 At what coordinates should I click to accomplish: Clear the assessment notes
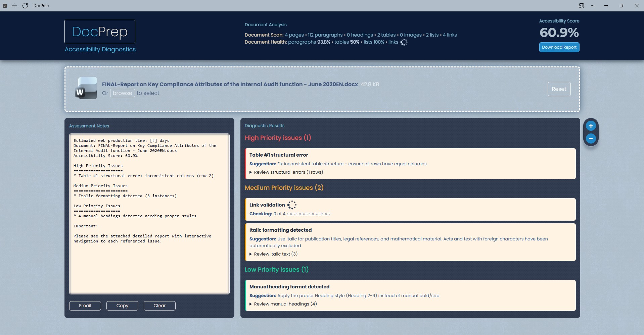tap(159, 306)
